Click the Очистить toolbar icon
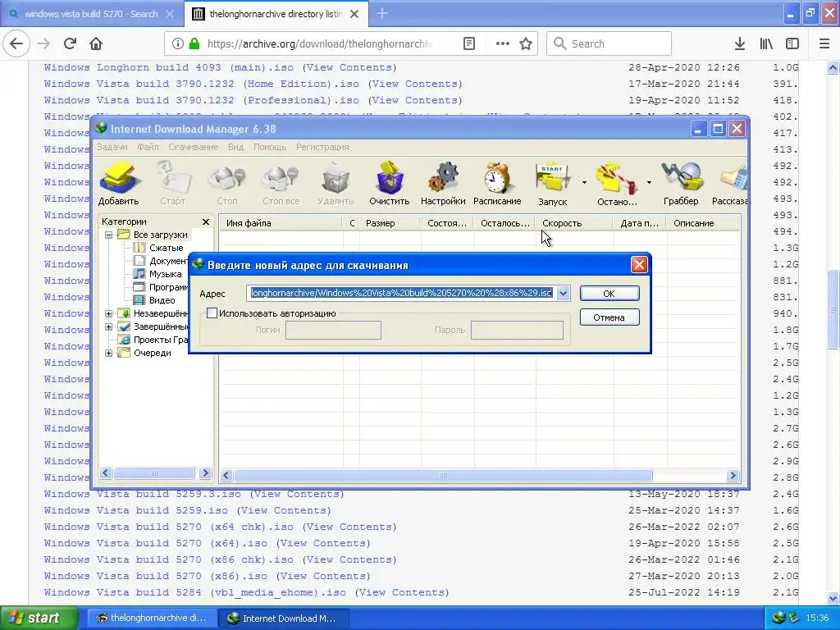 (x=390, y=183)
